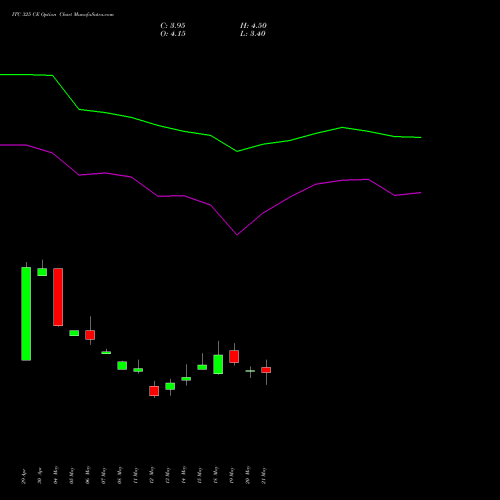Click the 30 Apr date axis label
Viewport: 500px width, 500px height.
point(40,477)
